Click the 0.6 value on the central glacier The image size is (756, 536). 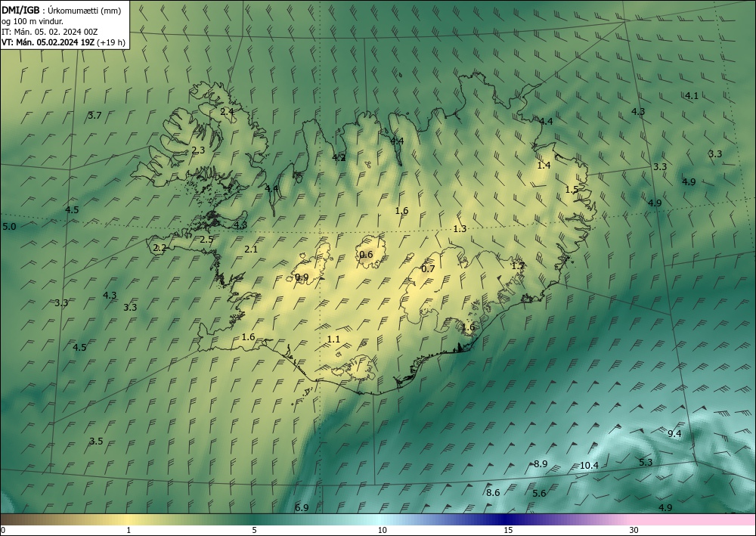coord(367,254)
